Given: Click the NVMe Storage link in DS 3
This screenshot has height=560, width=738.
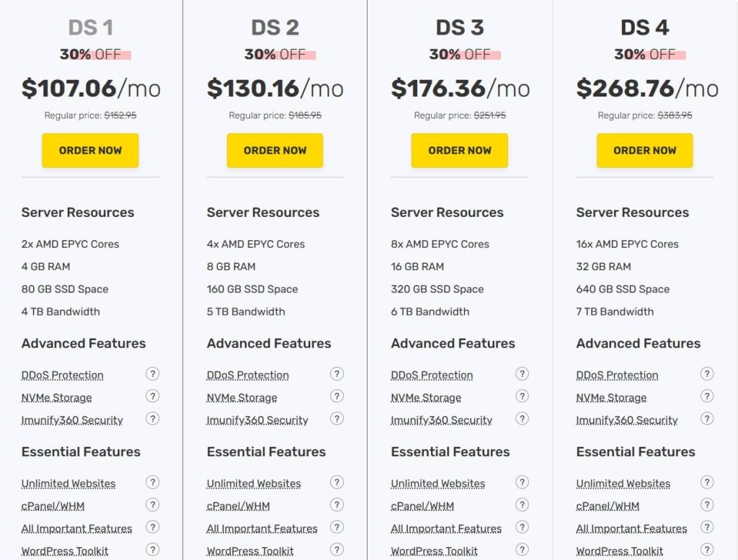Looking at the screenshot, I should 426,398.
